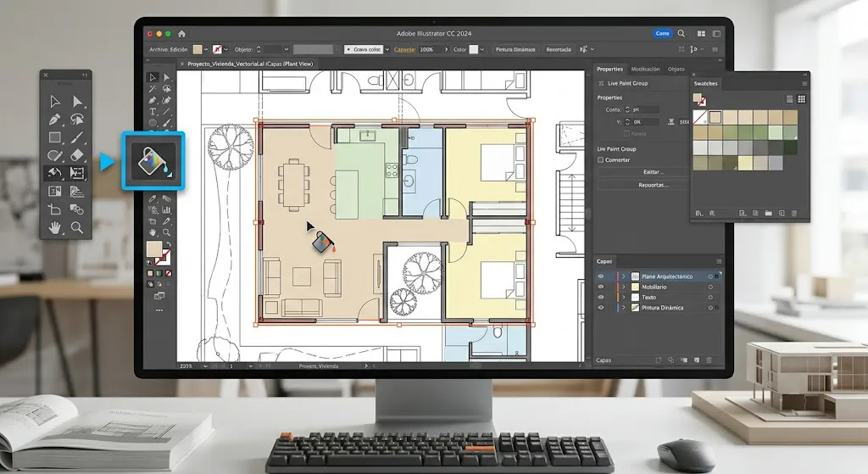Open the search magnifier in title bar

click(682, 33)
